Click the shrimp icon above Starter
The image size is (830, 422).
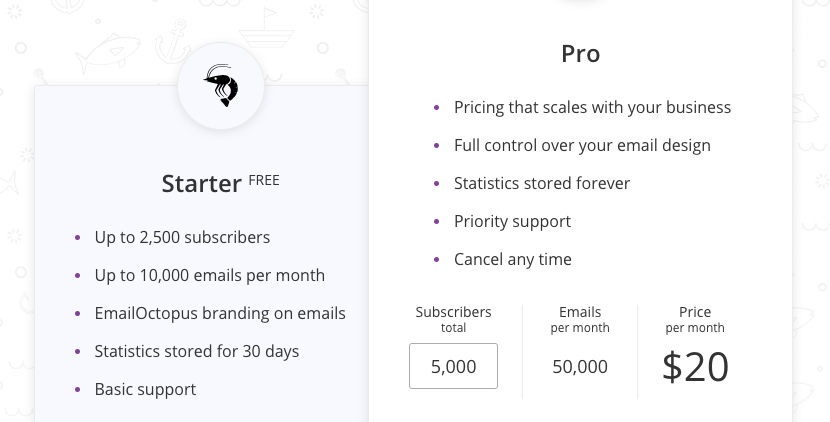(x=221, y=86)
